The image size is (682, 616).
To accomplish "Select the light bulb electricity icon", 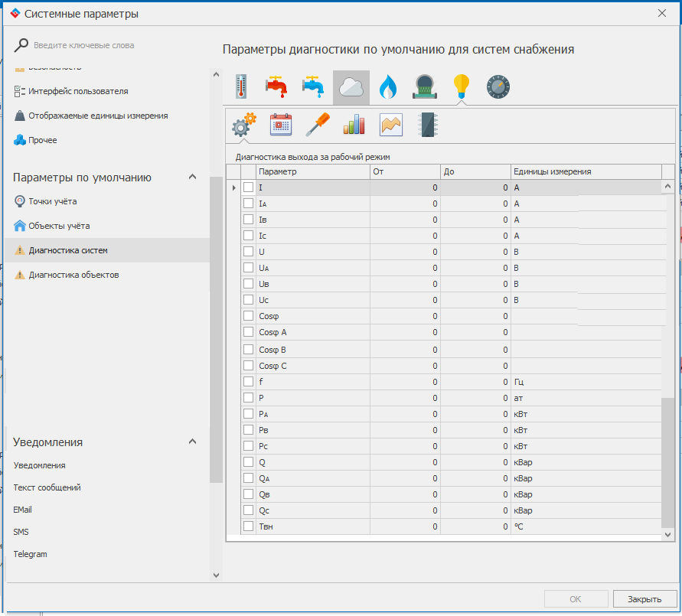I will click(461, 87).
